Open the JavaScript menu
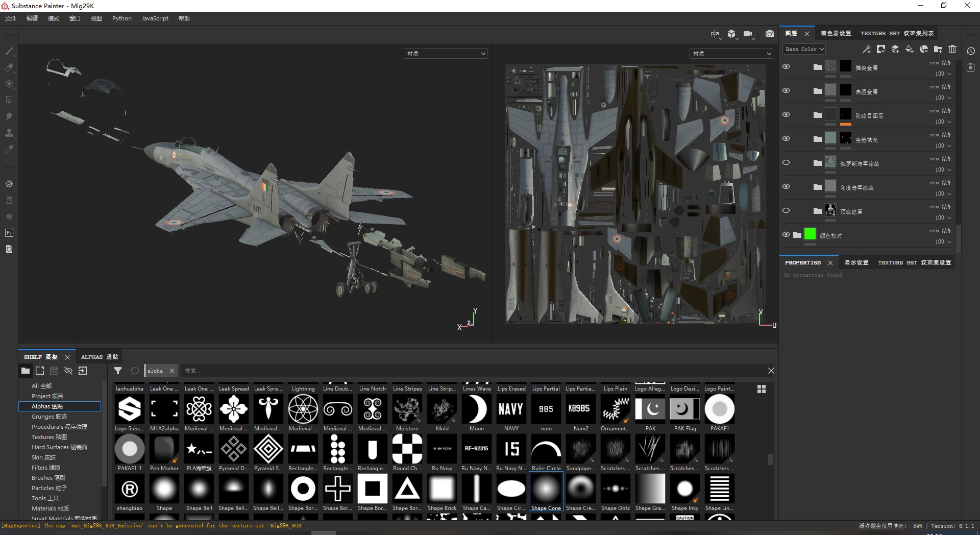The width and height of the screenshot is (980, 535). tap(155, 18)
